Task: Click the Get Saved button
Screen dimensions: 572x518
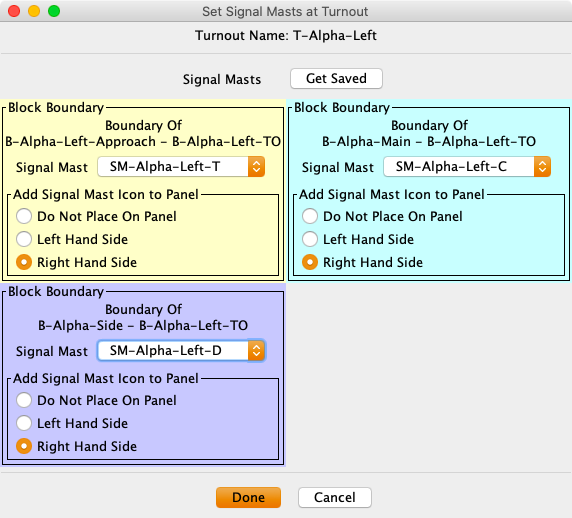Action: click(336, 78)
